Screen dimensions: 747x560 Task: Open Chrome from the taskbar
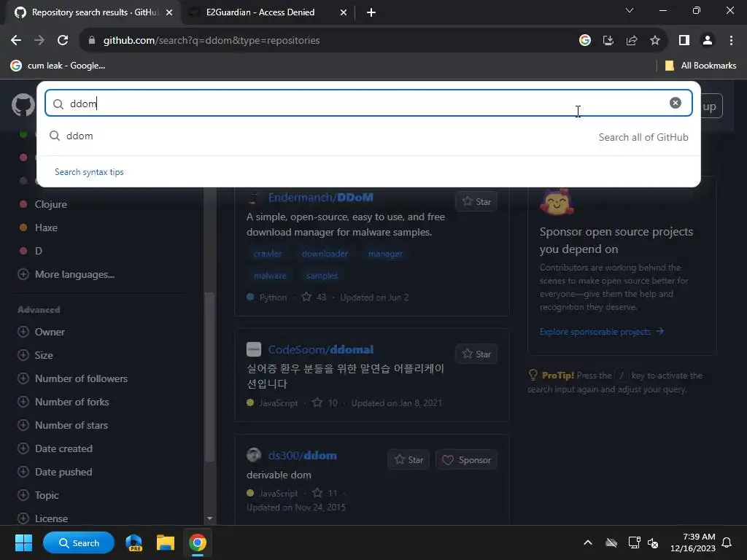pos(197,542)
